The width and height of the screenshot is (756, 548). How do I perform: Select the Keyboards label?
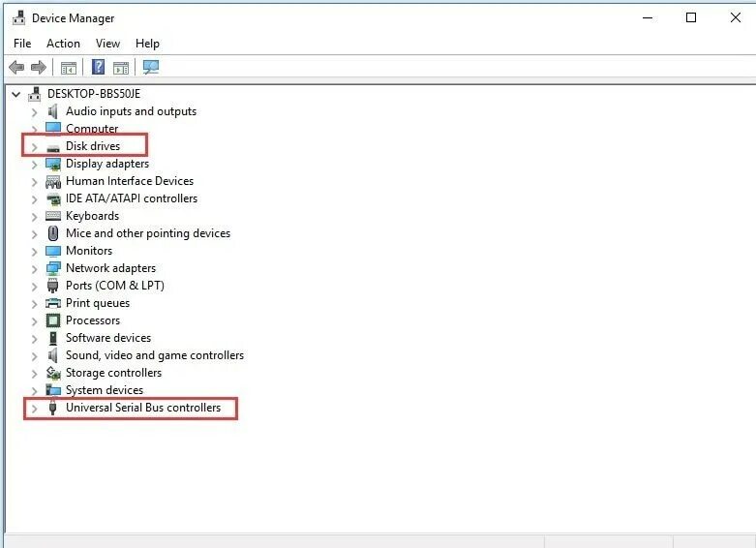point(93,216)
